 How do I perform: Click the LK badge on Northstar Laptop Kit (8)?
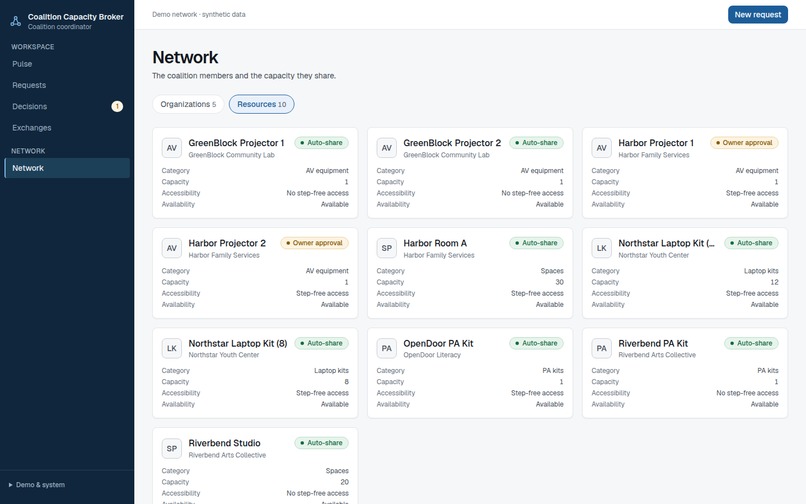pos(172,348)
